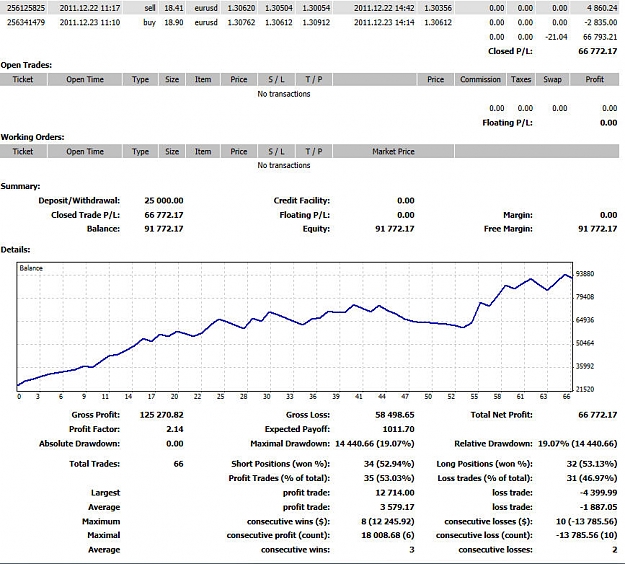Screen dimensions: 625x564
Task: Click the Profit Trades value 35 (53.03%)
Action: pyautogui.click(x=389, y=478)
